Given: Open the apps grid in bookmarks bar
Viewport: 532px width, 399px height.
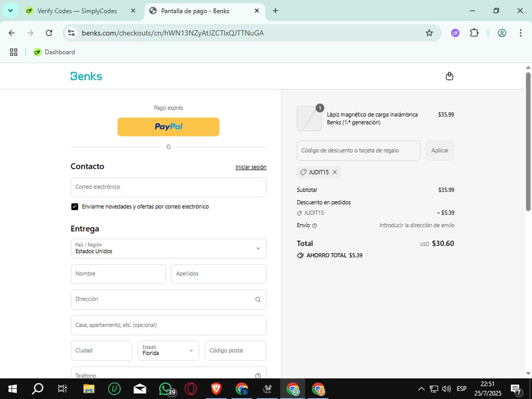Looking at the screenshot, I should point(13,52).
